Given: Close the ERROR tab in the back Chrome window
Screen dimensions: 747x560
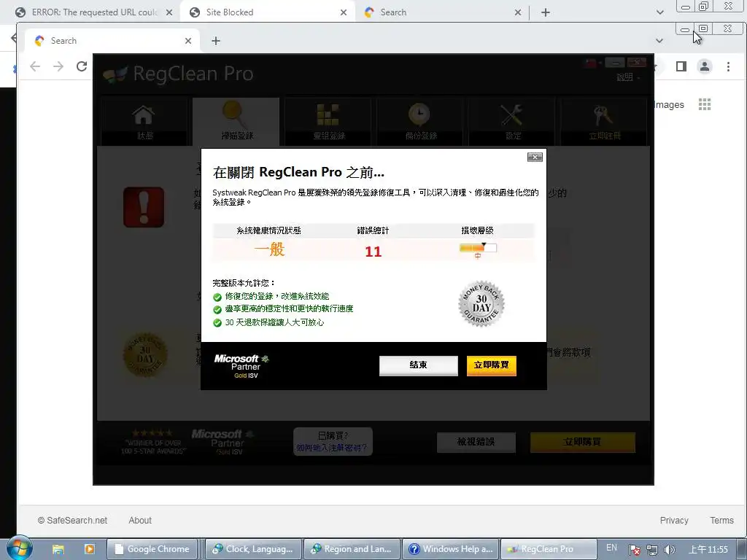Looking at the screenshot, I should click(x=169, y=12).
